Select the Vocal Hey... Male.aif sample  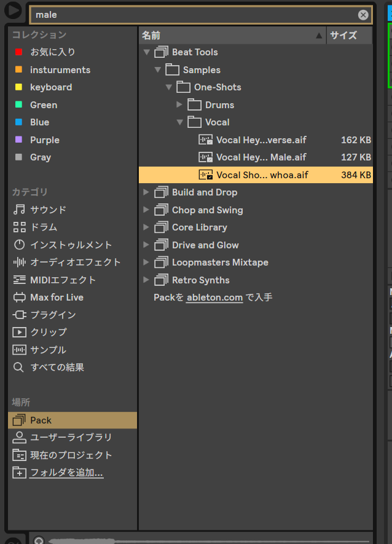pyautogui.click(x=261, y=157)
